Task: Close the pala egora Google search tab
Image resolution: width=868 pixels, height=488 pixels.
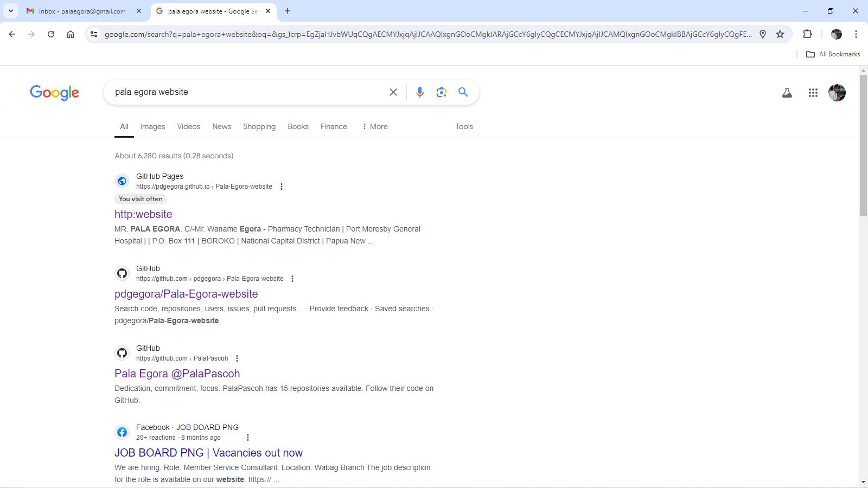Action: click(x=268, y=11)
